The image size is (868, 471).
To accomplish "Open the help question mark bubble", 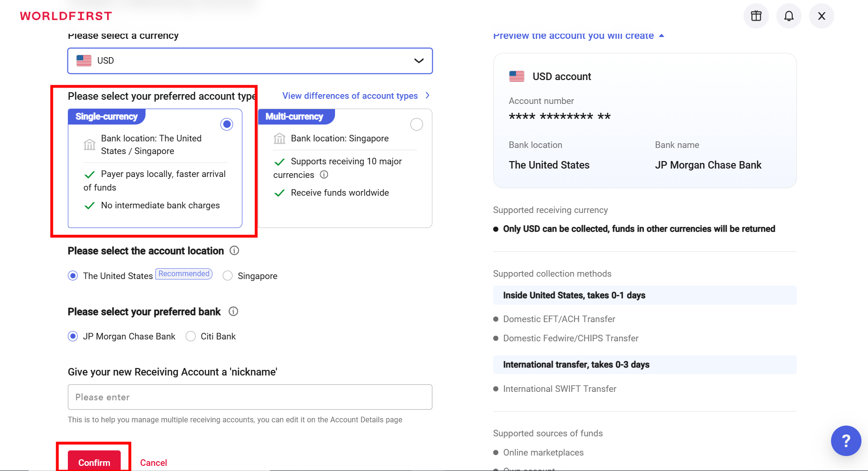I will [x=846, y=441].
